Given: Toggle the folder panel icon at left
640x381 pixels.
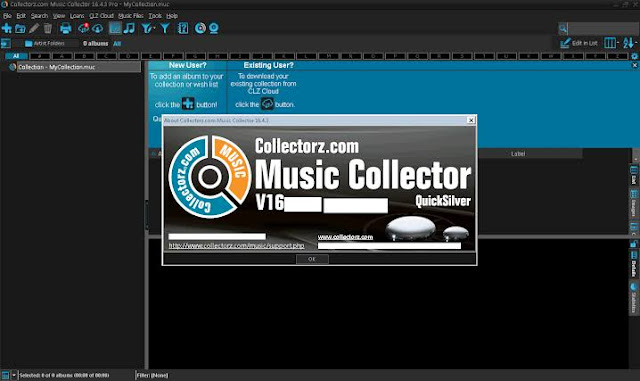Looking at the screenshot, I should tap(6, 43).
